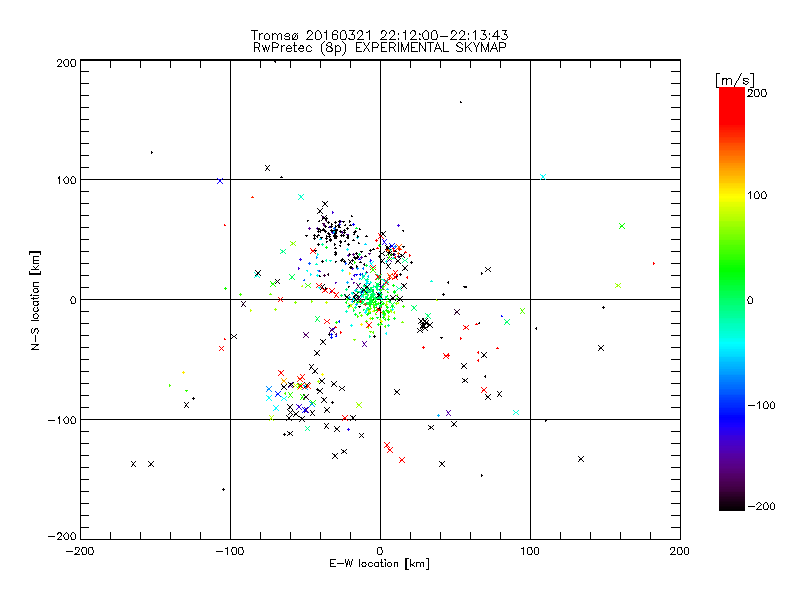Screen dimensions: 800x600
Task: Click the 'E-W location [km]' axis label
Action: tap(379, 564)
